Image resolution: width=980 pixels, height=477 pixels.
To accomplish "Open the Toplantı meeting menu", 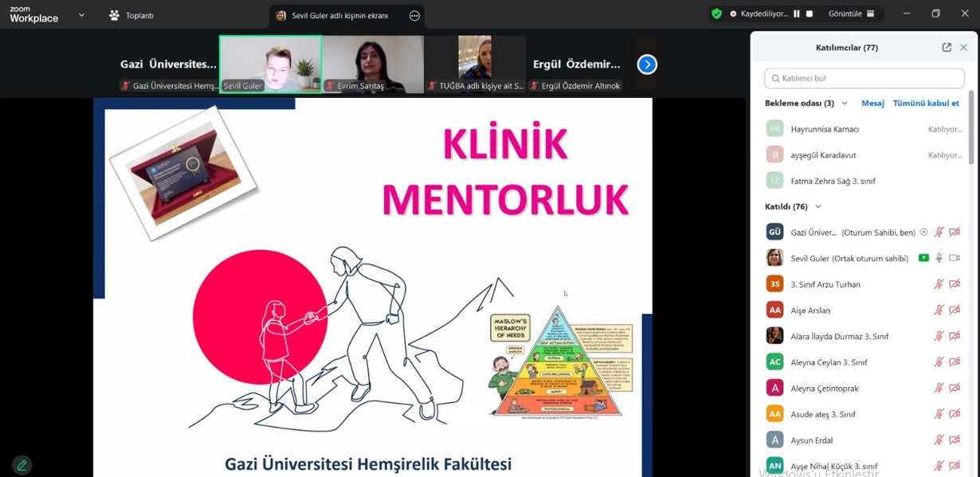I will click(131, 15).
